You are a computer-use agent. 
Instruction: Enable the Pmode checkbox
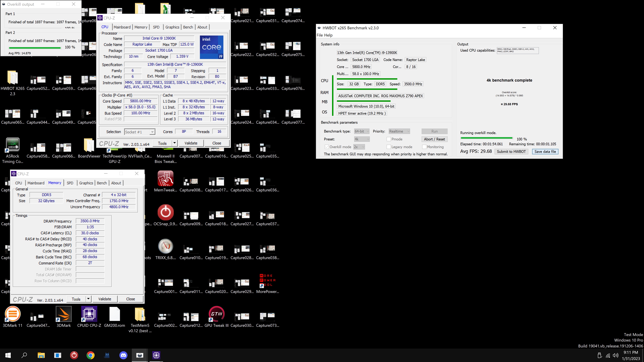[389, 139]
